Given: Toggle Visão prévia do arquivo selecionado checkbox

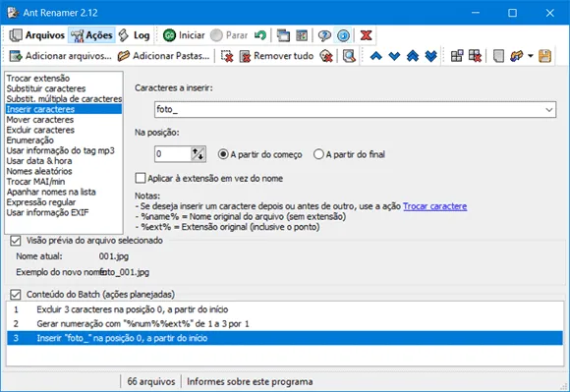Looking at the screenshot, I should 16,241.
